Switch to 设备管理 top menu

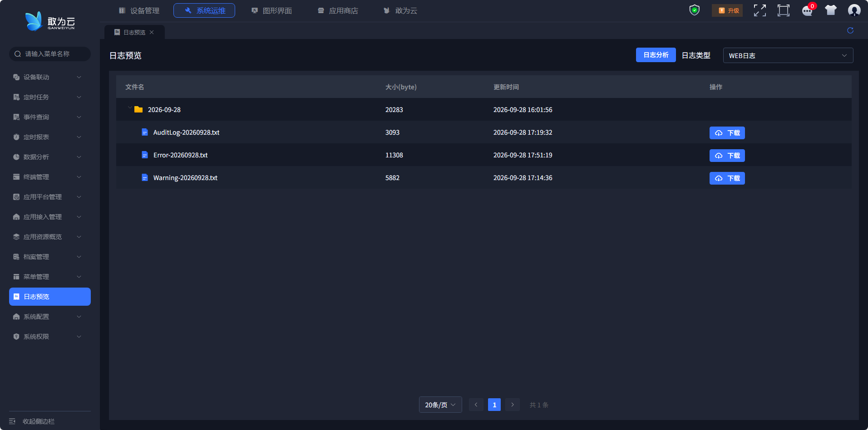pos(139,10)
